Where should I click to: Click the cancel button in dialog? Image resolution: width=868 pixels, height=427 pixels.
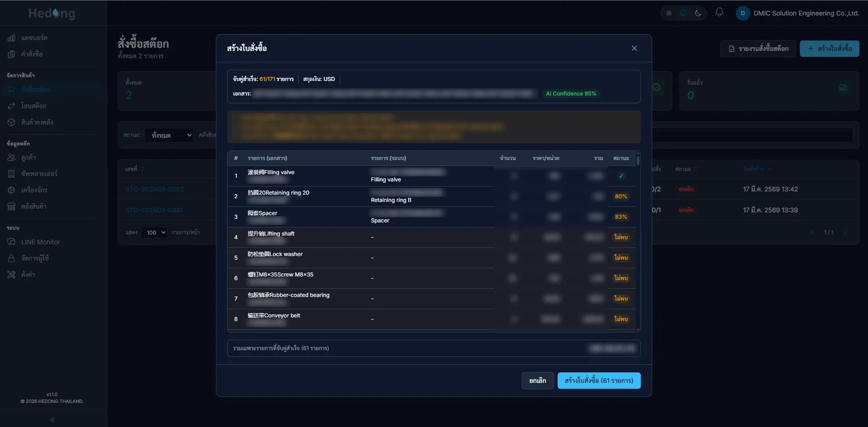(x=538, y=381)
